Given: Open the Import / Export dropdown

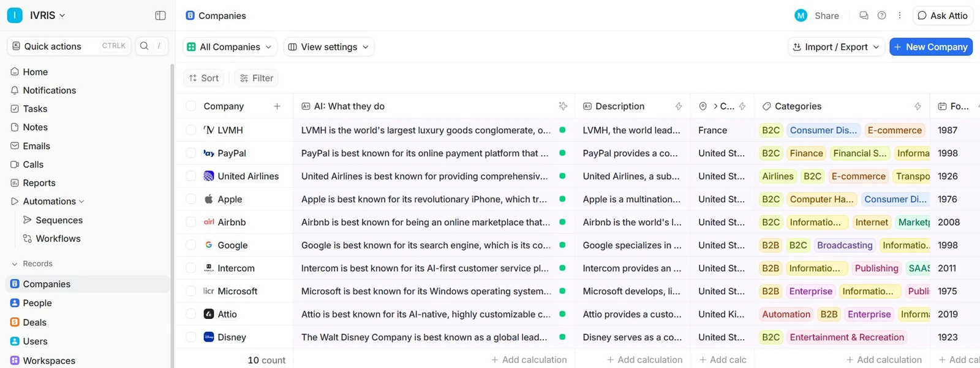Looking at the screenshot, I should tap(836, 47).
